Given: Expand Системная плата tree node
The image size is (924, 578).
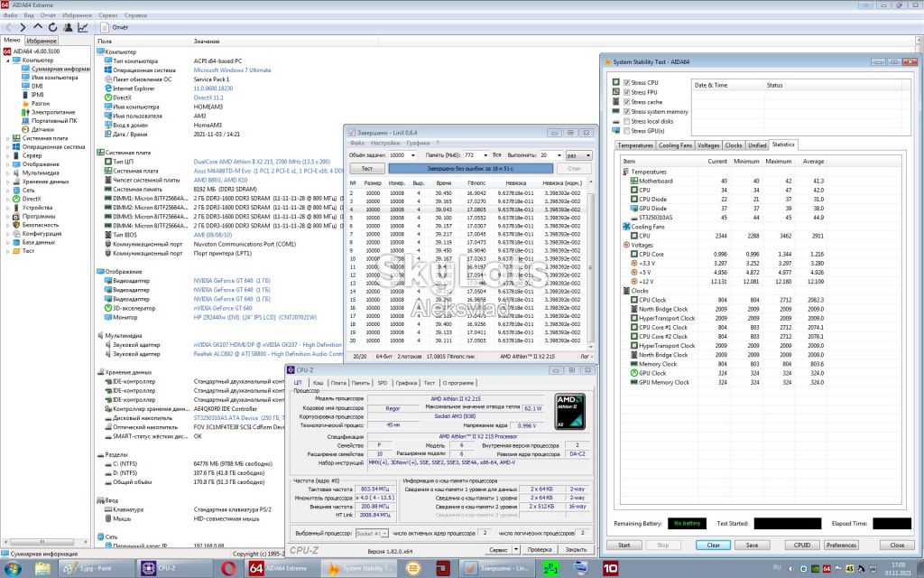Looking at the screenshot, I should pos(7,138).
